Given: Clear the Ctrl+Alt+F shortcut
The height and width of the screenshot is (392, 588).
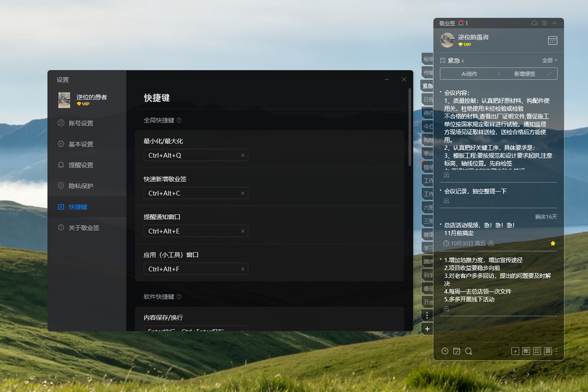Looking at the screenshot, I should tap(243, 269).
